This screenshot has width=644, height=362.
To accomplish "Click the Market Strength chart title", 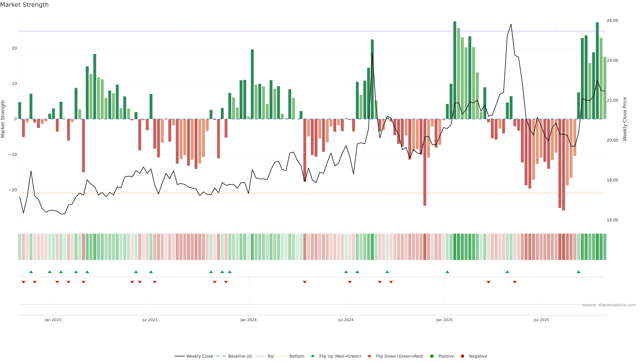I will click(24, 5).
